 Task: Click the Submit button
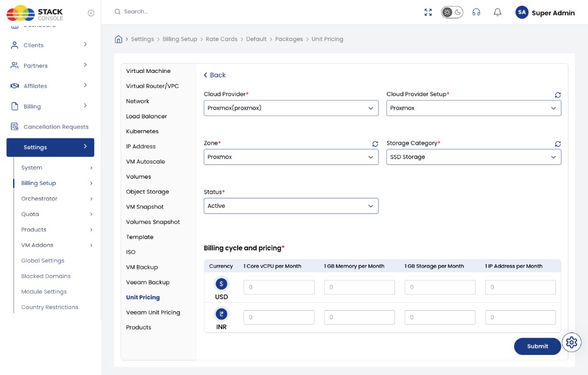pos(537,346)
